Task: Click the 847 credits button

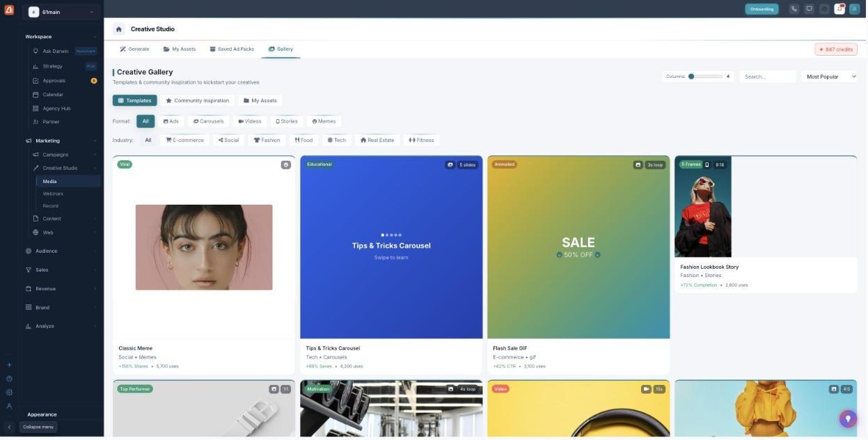Action: coord(836,49)
